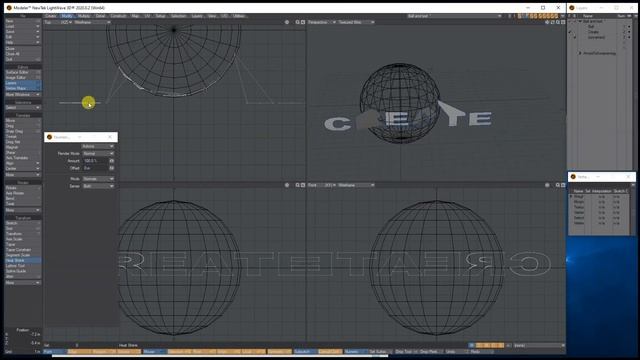Toggle Polygons selection mode
640x360 pixels.
(104, 351)
